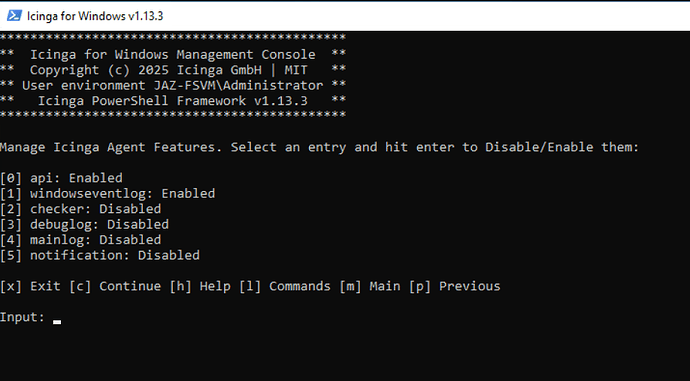Click the window title Icinga for Windows v1.13.3
The width and height of the screenshot is (690, 381).
[95, 16]
